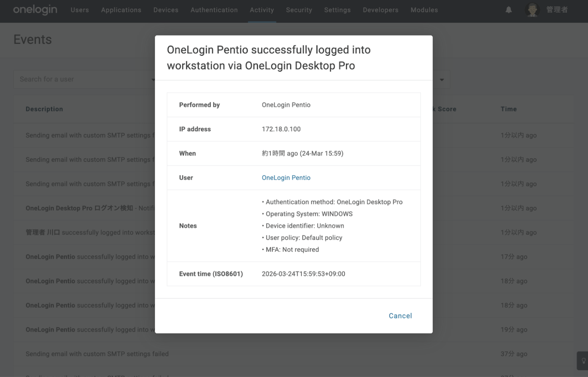
Task: Open the Users menu
Action: tap(80, 10)
